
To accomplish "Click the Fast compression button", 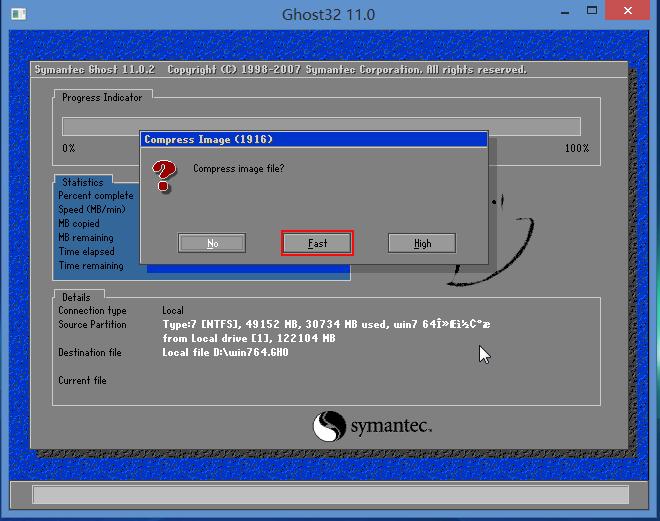I will click(x=317, y=243).
